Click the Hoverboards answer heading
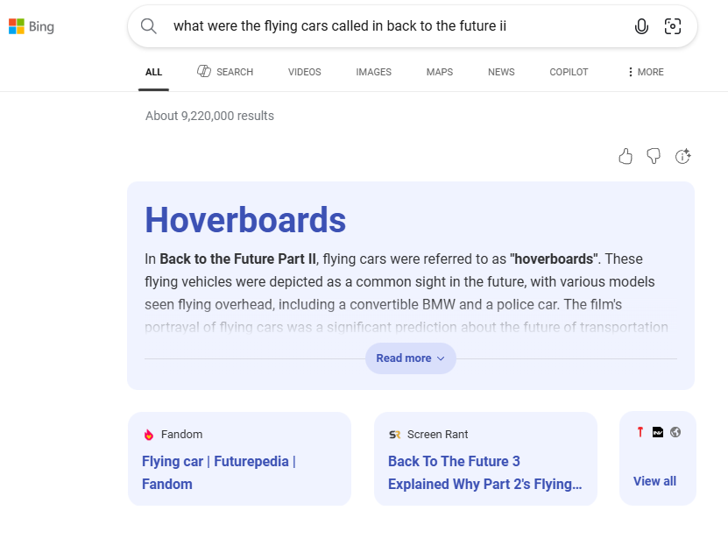 point(245,220)
